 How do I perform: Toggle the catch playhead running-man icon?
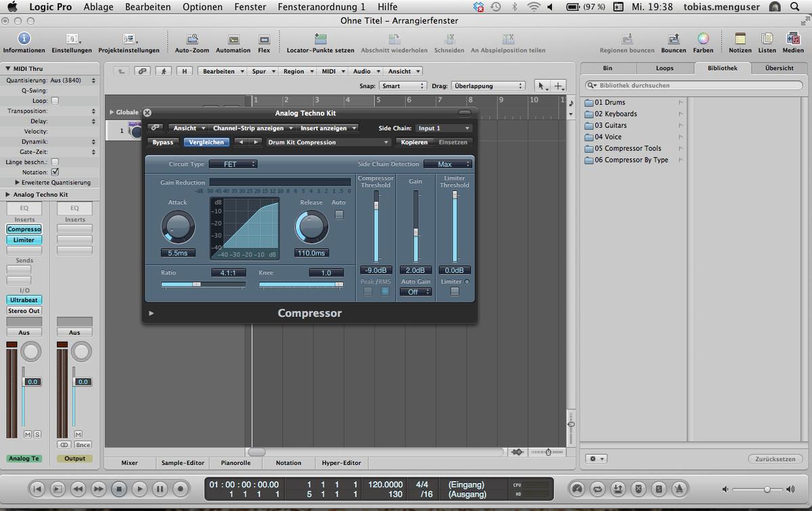(x=163, y=71)
